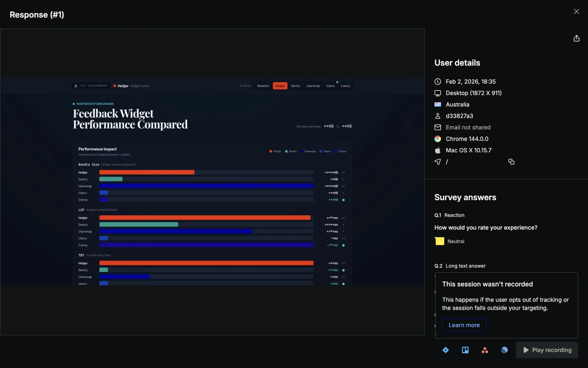The height and width of the screenshot is (368, 588).
Task: Click the Usero legend dot in chart
Action: (321, 151)
